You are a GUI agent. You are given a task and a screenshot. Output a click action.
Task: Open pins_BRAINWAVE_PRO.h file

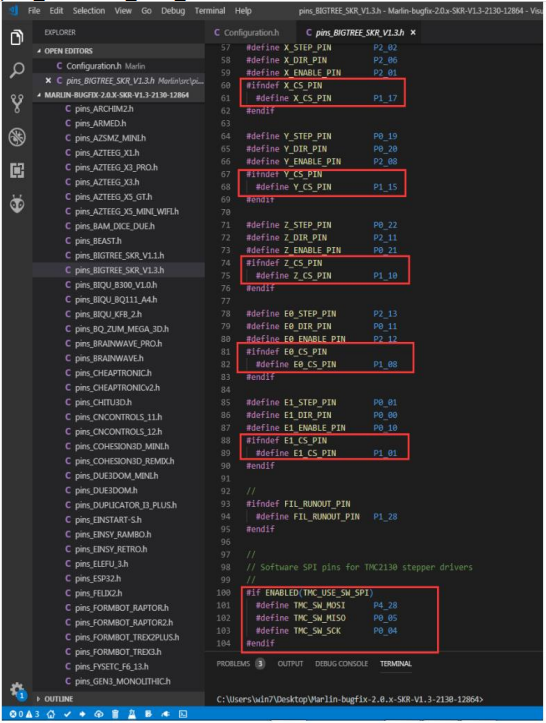[119, 344]
